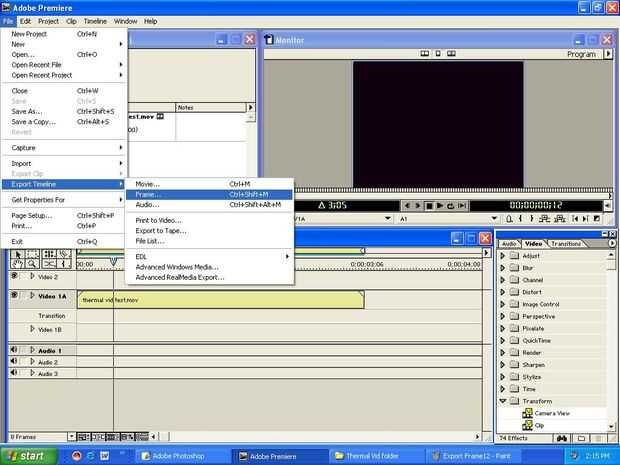
Task: Step one frame forward in Monitor
Action: pyautogui.click(x=418, y=206)
